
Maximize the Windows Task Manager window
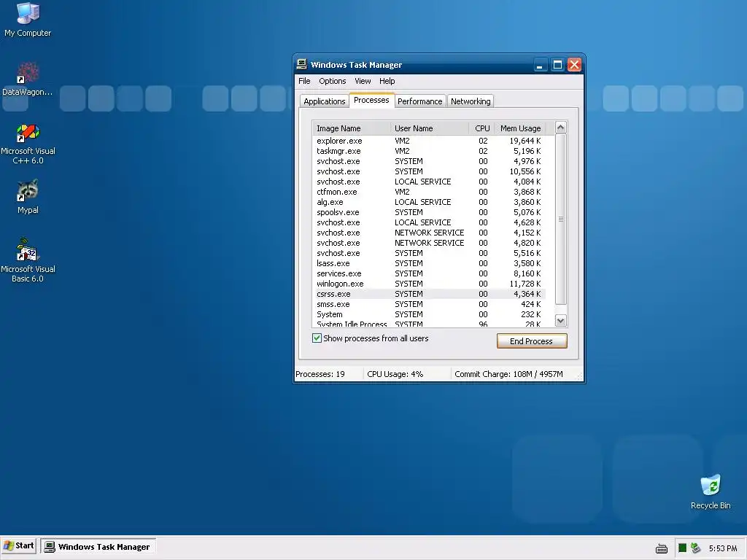pos(557,65)
